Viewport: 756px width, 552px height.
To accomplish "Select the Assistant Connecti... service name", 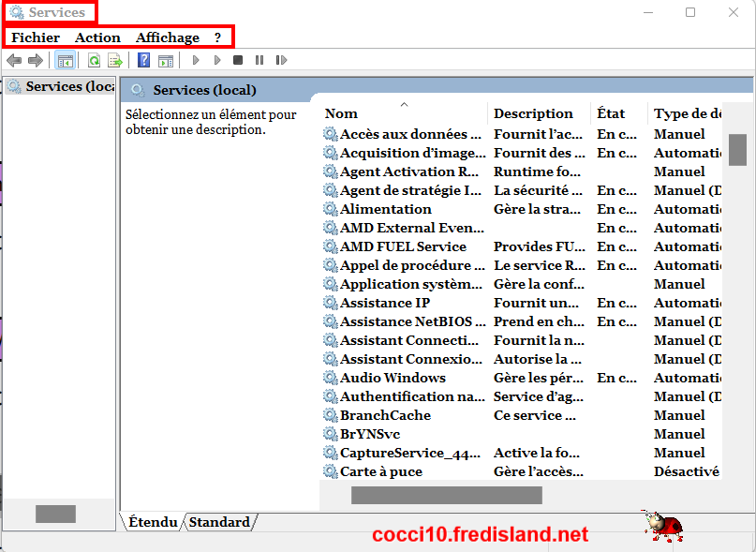I will (x=409, y=340).
